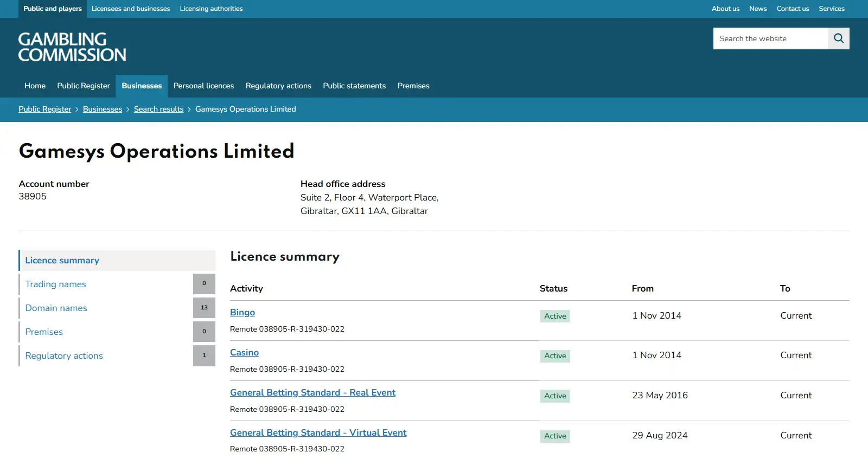The height and width of the screenshot is (459, 868).
Task: Open the Bingo licence activity link
Action: 242,312
